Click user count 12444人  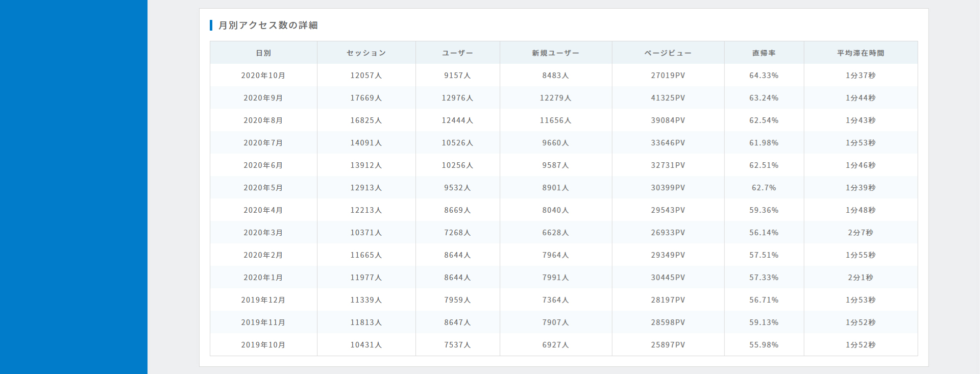click(x=458, y=120)
